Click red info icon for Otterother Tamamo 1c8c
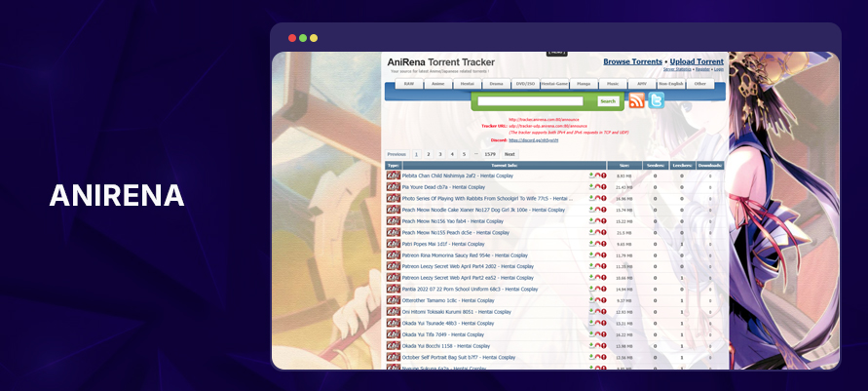Viewport: 868px width, 391px height. coord(603,300)
